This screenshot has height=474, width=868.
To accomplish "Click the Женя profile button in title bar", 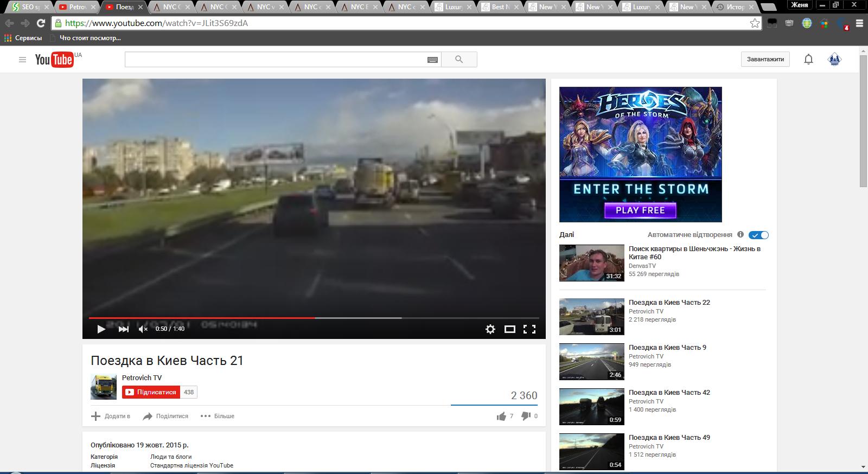I will pyautogui.click(x=800, y=5).
